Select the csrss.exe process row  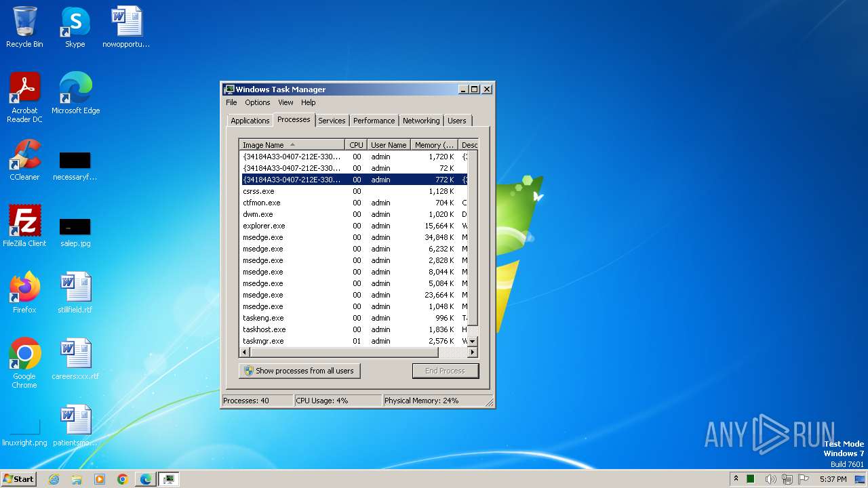coord(353,191)
